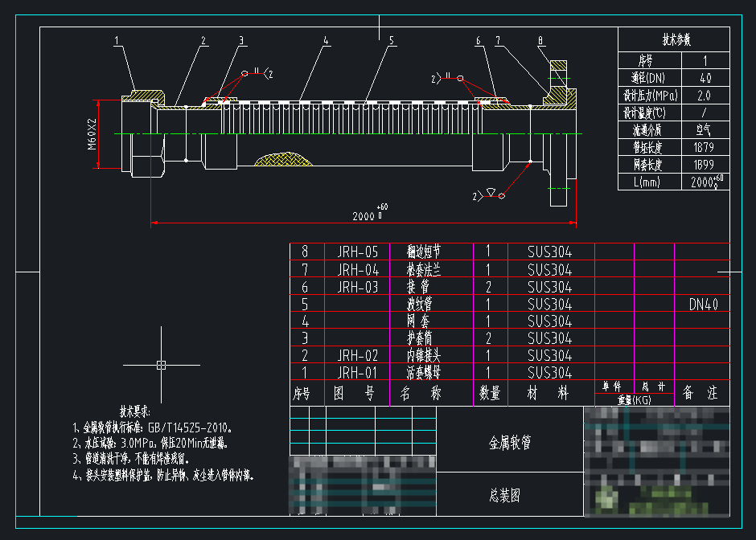
Task: Select the 备注 column header
Action: [700, 394]
